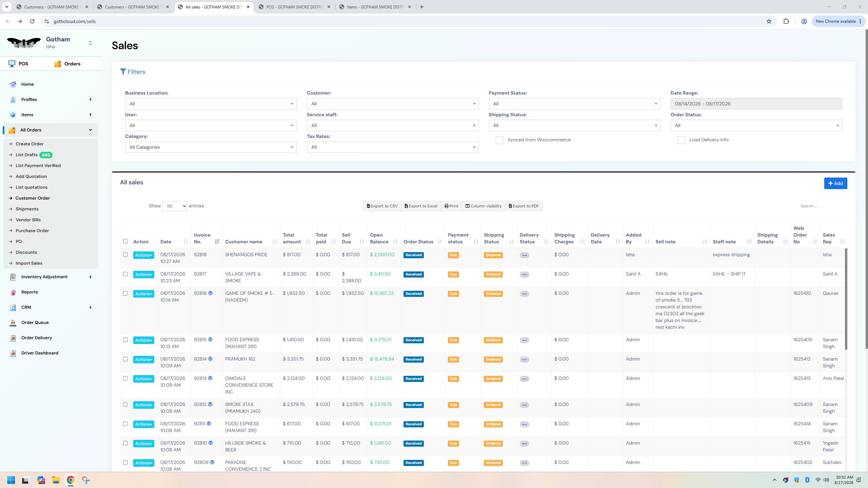This screenshot has height=488, width=868.
Task: Change the Show entries count dropdown
Action: point(175,206)
